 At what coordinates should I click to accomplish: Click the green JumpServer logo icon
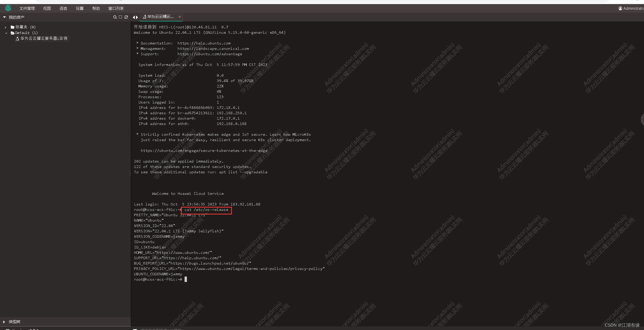(8, 8)
